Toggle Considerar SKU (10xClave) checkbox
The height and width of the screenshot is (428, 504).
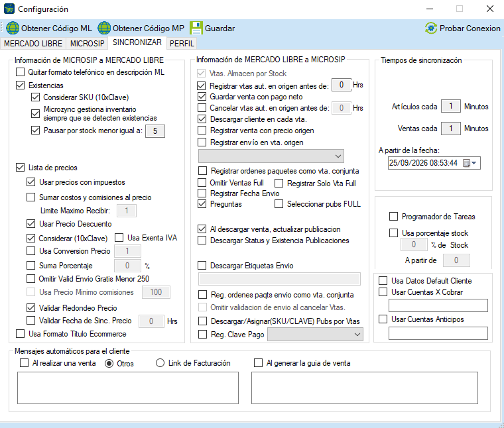35,97
